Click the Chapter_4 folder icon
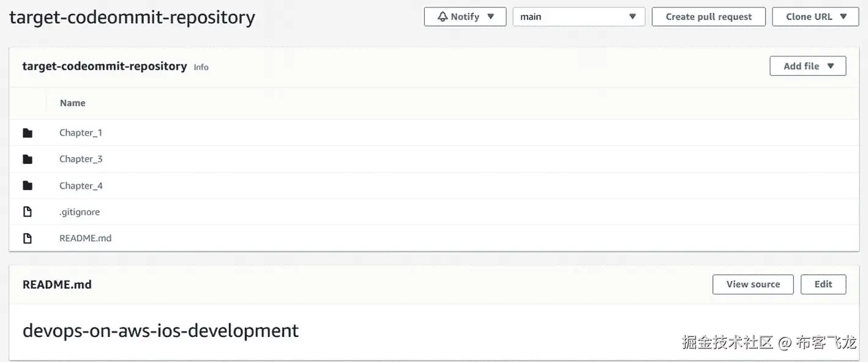This screenshot has width=868, height=362. click(27, 185)
